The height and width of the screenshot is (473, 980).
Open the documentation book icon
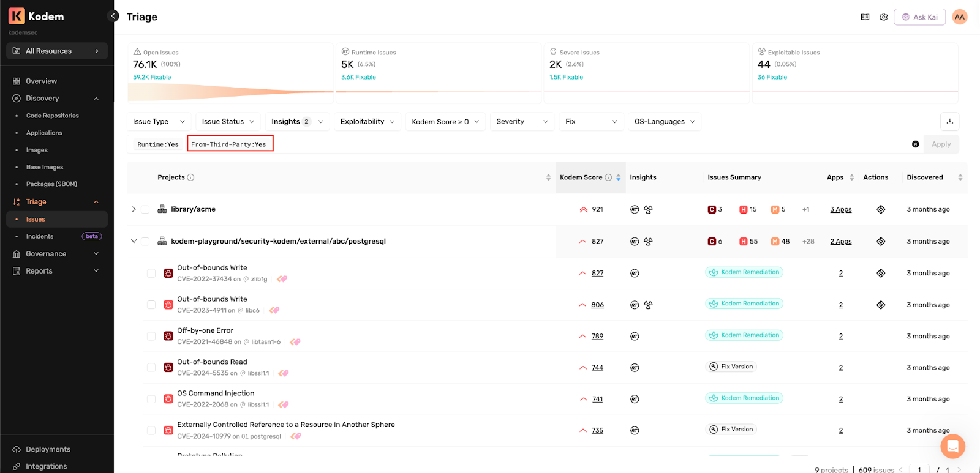click(x=865, y=17)
